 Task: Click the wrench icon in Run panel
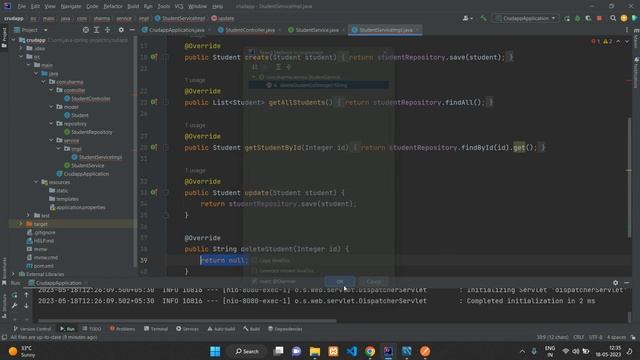15,305
